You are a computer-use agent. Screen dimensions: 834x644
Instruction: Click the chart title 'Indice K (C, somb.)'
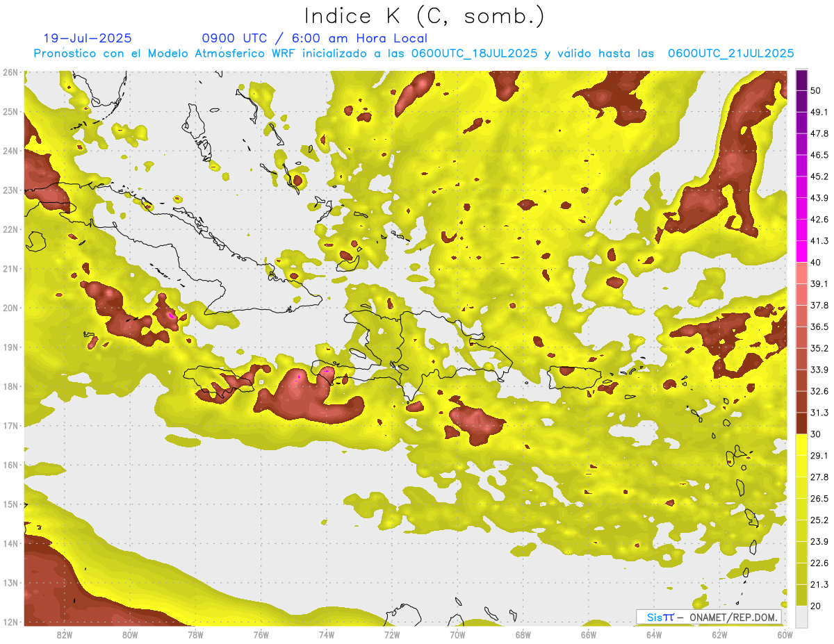425,16
